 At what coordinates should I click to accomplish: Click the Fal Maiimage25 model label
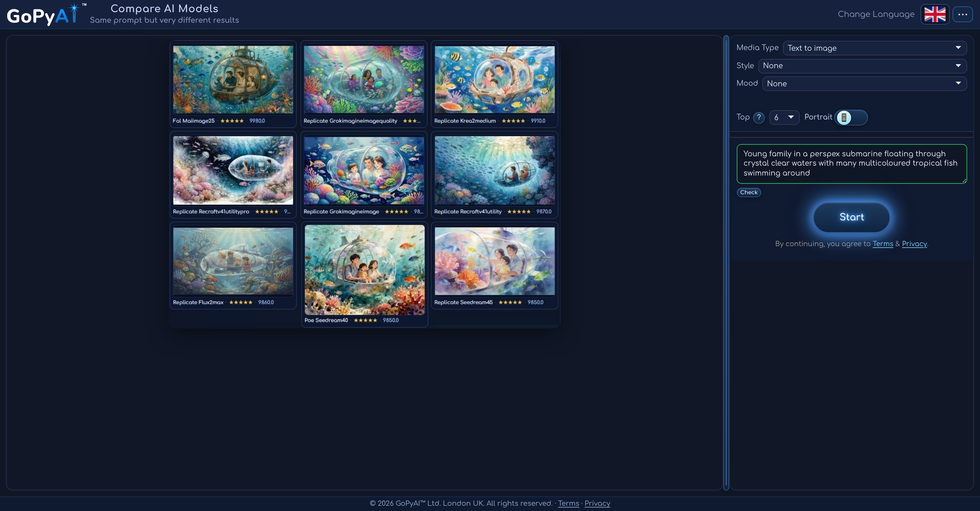coord(194,121)
